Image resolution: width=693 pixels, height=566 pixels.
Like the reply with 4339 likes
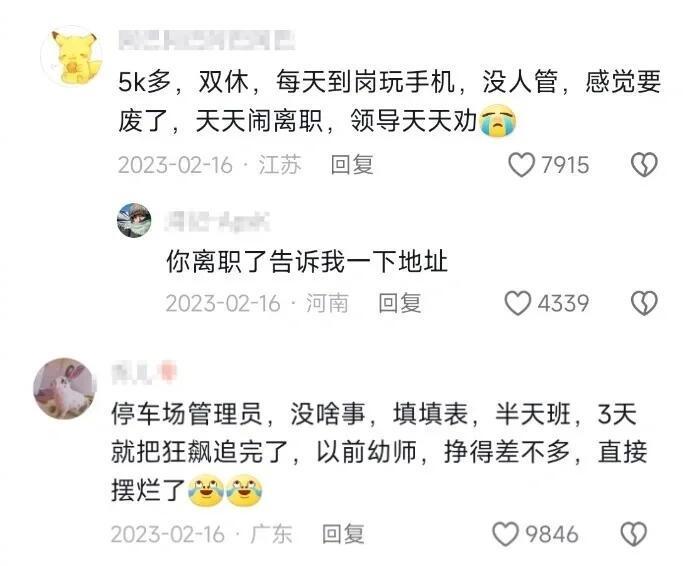point(518,303)
